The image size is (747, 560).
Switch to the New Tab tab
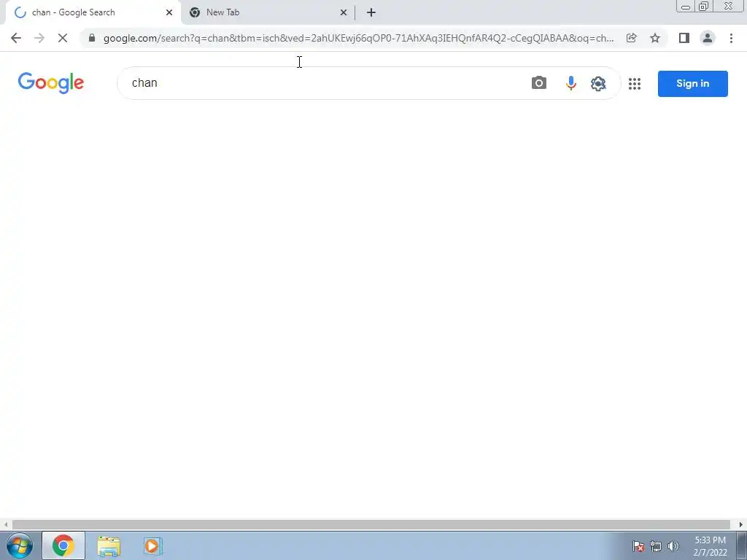(x=268, y=12)
